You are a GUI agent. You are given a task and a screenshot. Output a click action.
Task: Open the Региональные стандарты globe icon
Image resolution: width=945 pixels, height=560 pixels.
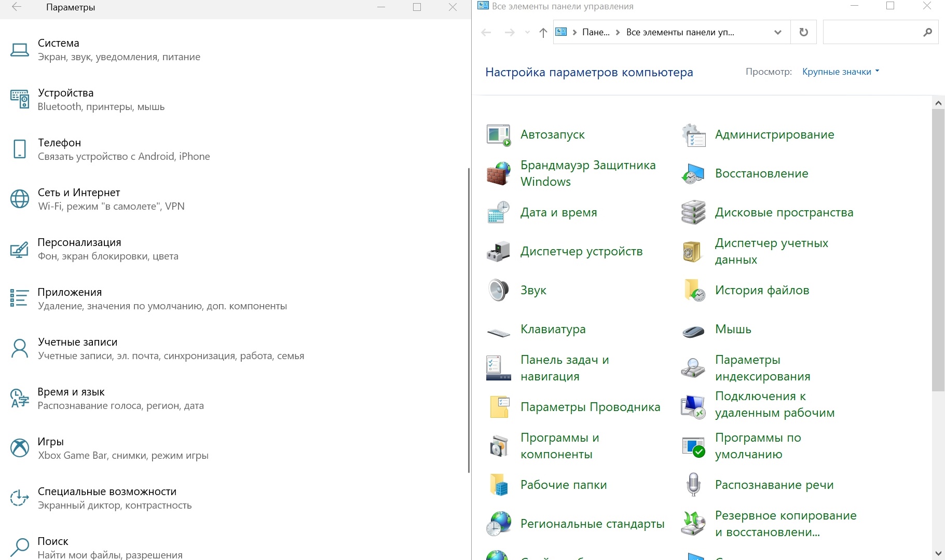[x=498, y=524]
